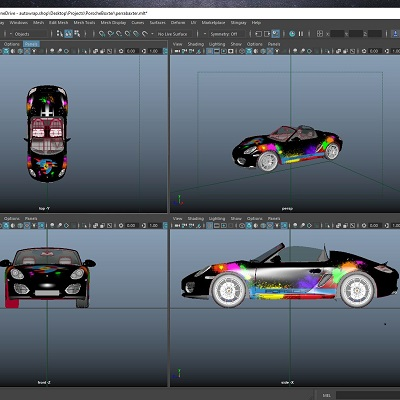Enable snap to view planes icon
Screen dimensions: 400x400
click(x=136, y=34)
